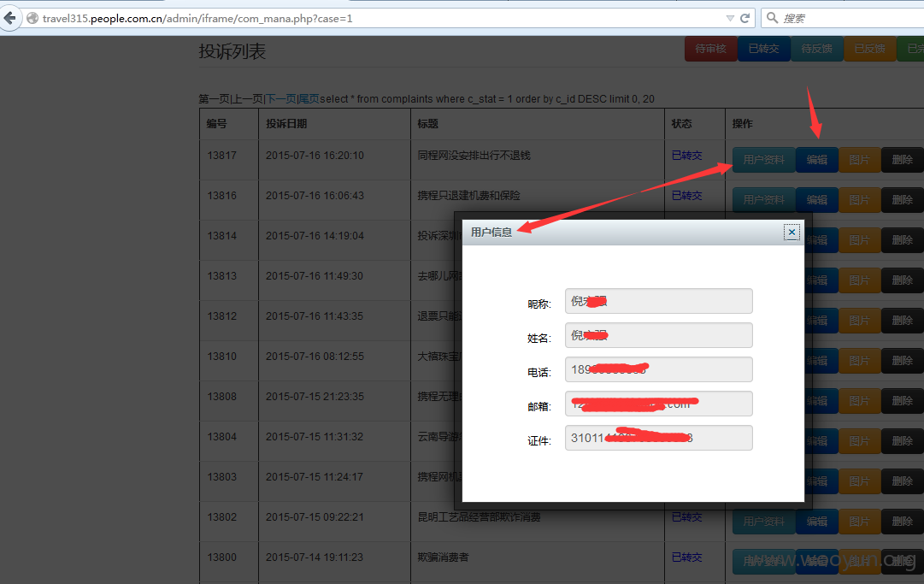
Task: Click 编辑 for complaint 13802
Action: click(x=817, y=521)
